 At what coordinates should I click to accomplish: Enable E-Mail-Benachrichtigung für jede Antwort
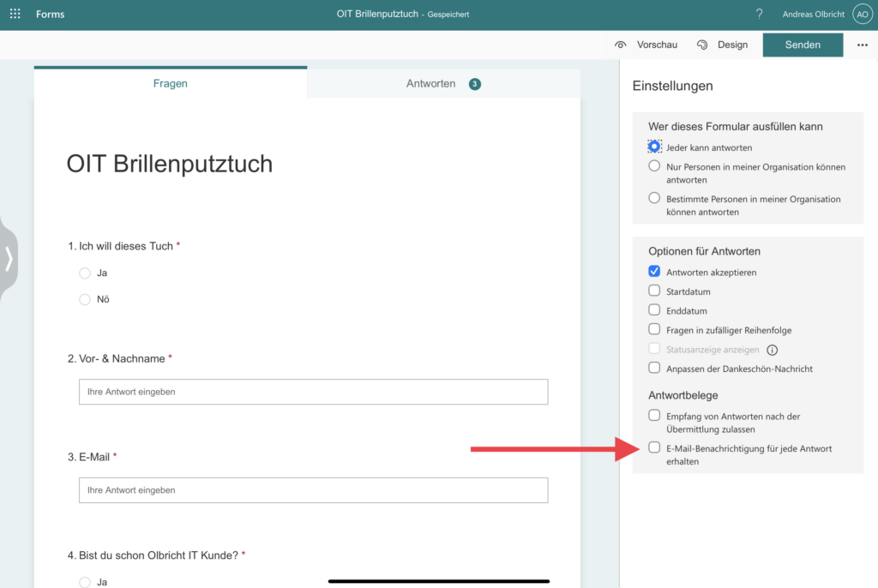pos(654,447)
